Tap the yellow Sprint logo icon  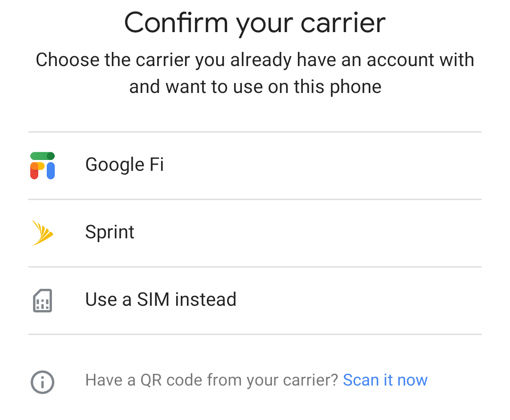42,233
